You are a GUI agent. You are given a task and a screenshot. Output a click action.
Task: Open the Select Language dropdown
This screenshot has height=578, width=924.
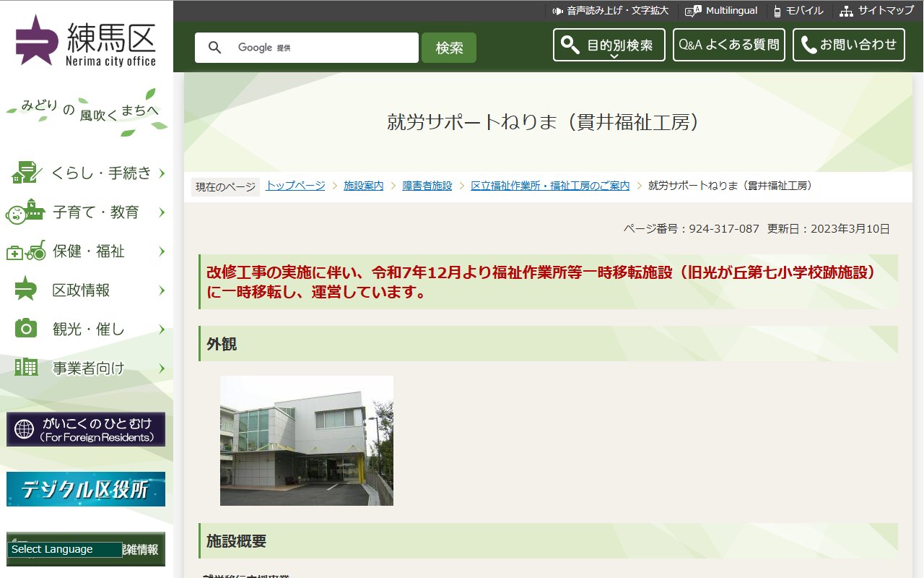65,550
